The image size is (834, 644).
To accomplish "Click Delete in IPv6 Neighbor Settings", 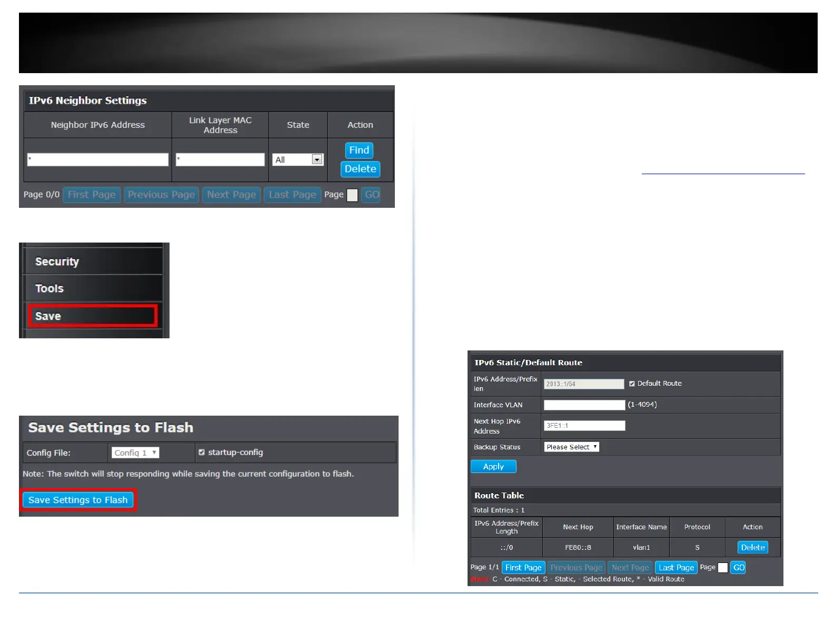I will 360,169.
